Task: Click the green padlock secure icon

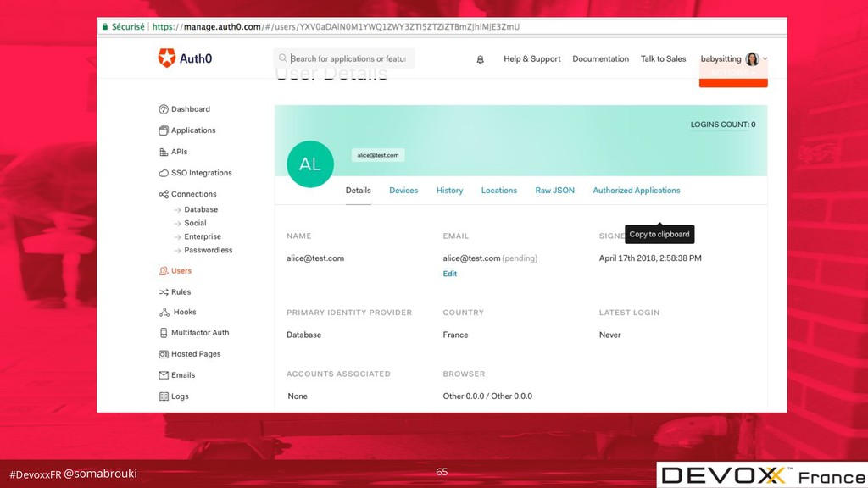Action: pyautogui.click(x=104, y=26)
